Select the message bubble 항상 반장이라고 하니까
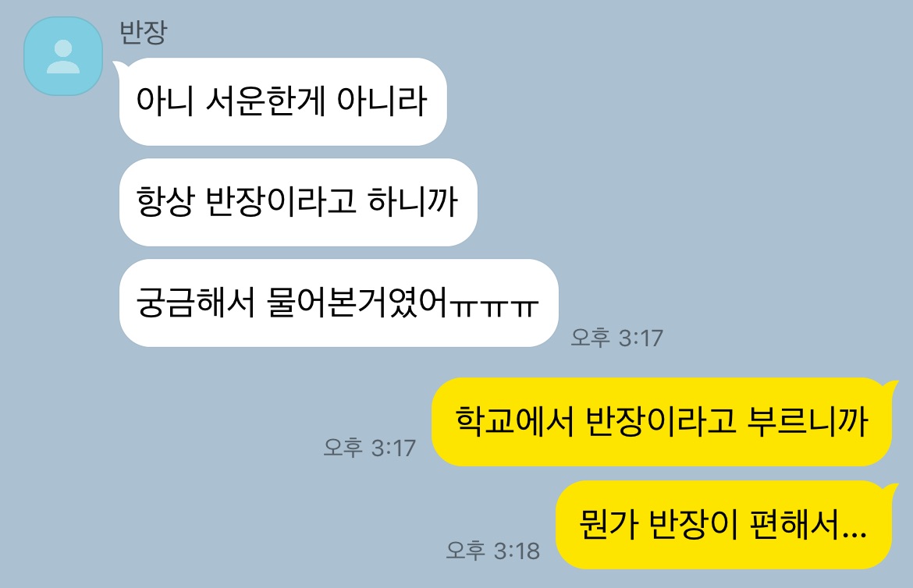 click(x=298, y=203)
